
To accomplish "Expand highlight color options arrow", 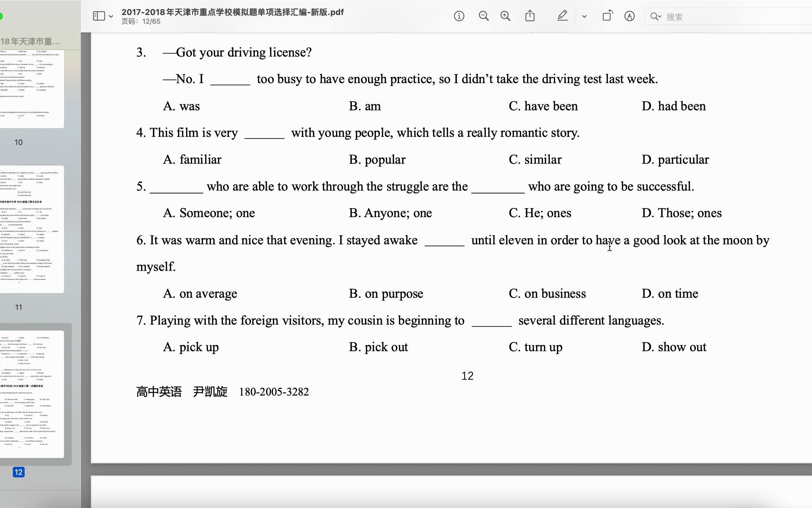I will pyautogui.click(x=584, y=17).
